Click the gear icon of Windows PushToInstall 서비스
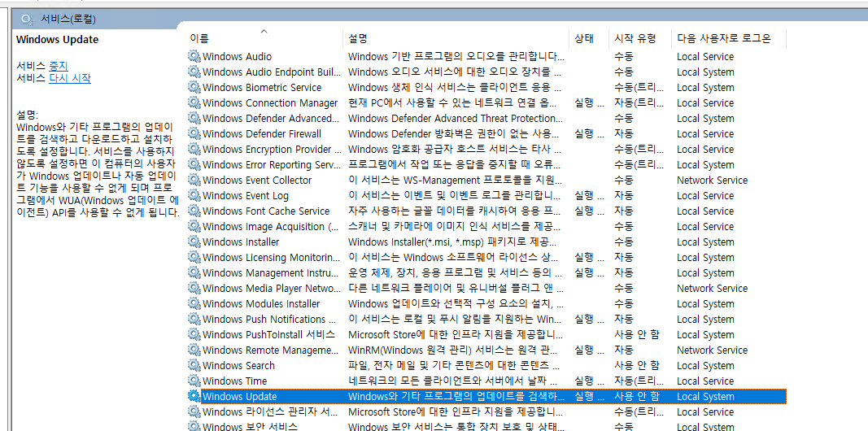 click(194, 334)
